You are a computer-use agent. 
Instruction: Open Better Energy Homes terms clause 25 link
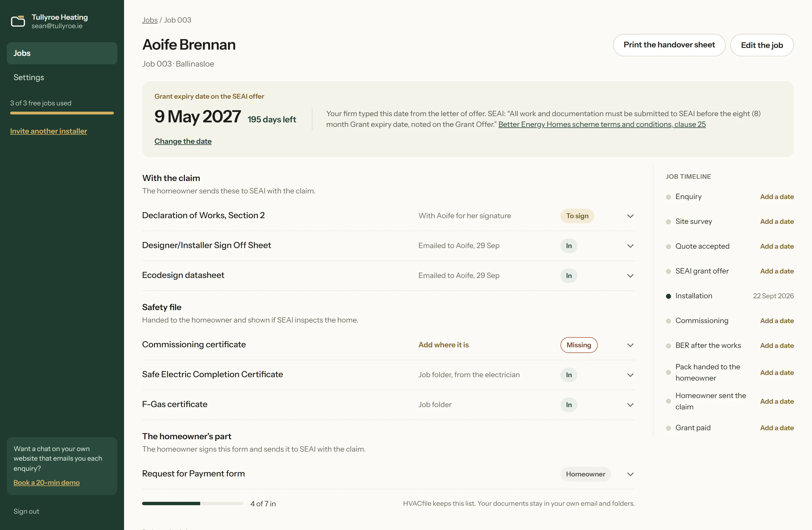coord(602,125)
